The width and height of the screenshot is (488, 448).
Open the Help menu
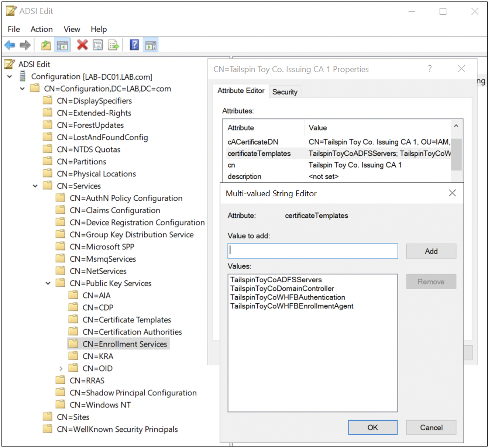[99, 29]
